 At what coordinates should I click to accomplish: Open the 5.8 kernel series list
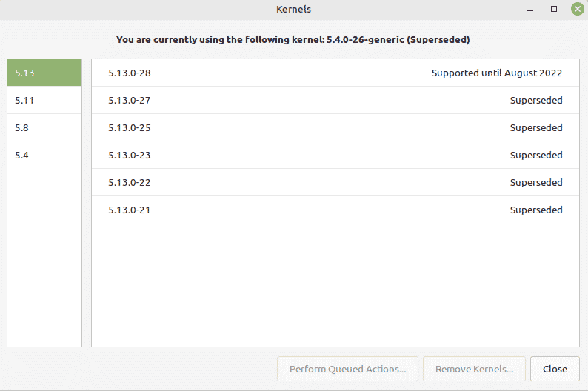pyautogui.click(x=44, y=127)
